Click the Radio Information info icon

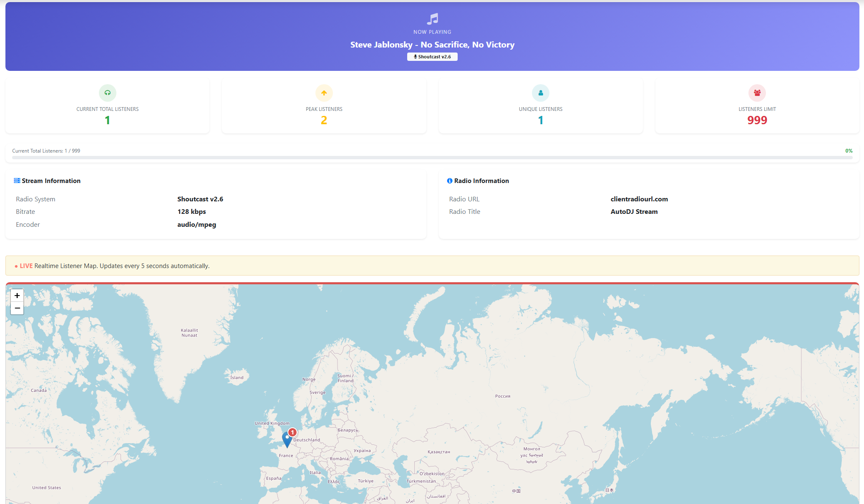point(450,181)
